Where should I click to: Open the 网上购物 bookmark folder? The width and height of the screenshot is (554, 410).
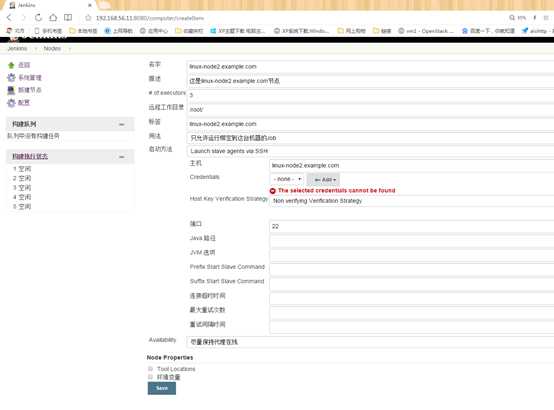point(352,31)
